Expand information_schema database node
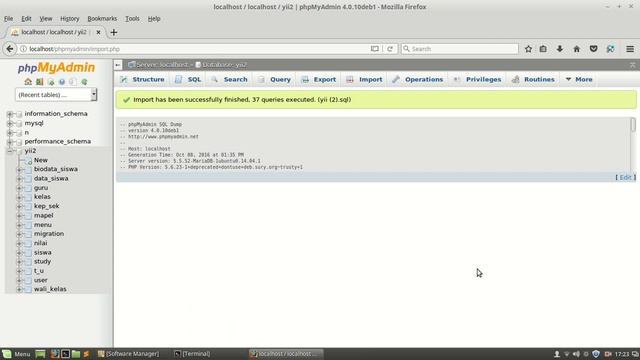The height and width of the screenshot is (360, 640). coord(9,114)
